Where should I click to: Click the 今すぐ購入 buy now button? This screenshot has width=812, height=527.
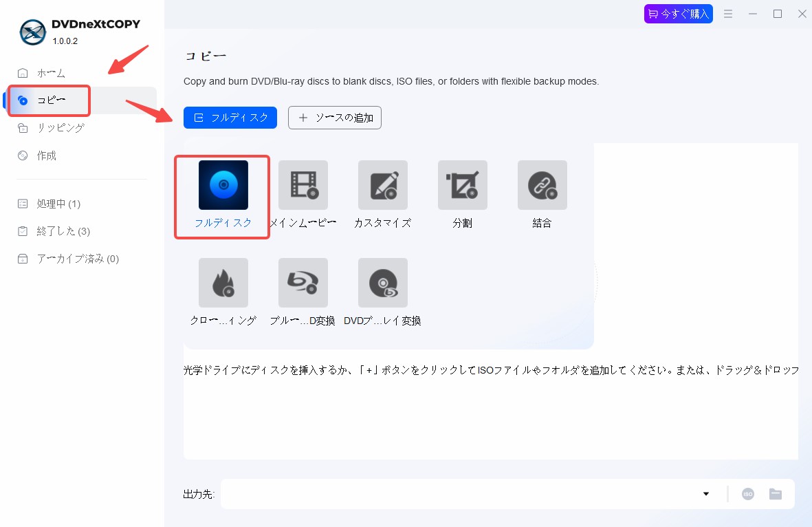(679, 14)
